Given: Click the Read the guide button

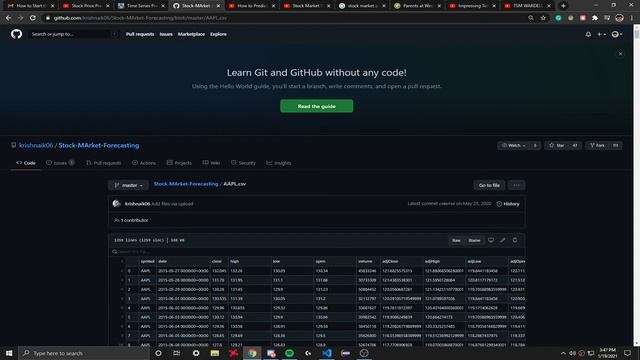Looking at the screenshot, I should [316, 106].
